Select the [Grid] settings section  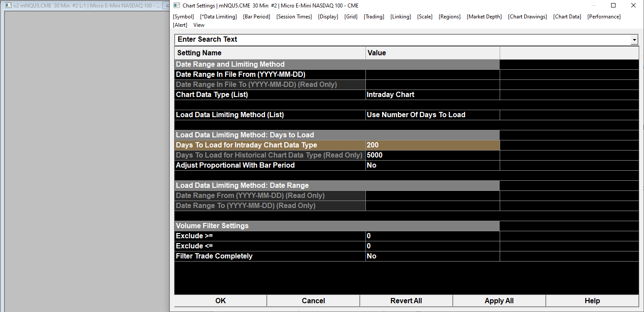tap(351, 17)
